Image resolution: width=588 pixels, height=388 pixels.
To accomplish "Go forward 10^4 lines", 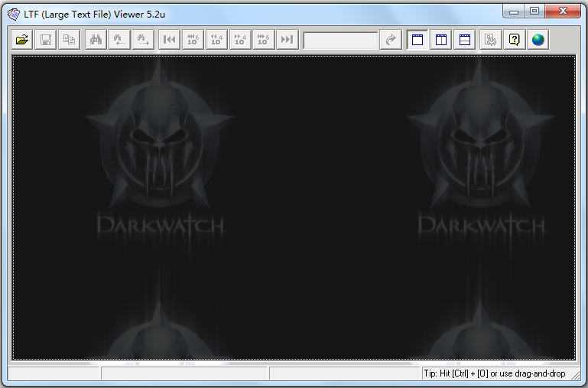I will point(240,39).
